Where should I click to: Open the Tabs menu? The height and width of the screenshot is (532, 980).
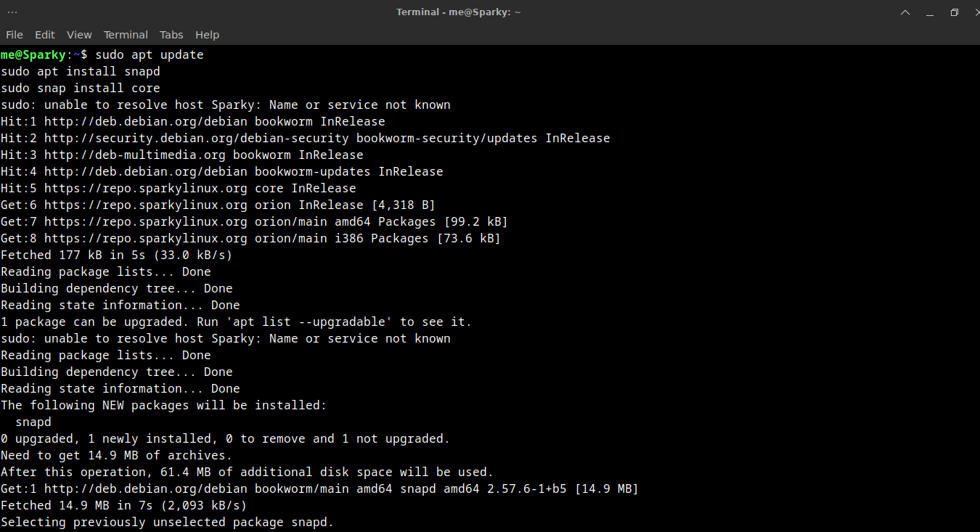[x=171, y=34]
